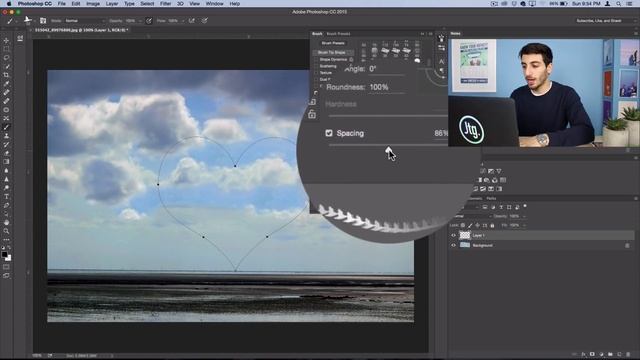The width and height of the screenshot is (640, 360).
Task: Open the Layers panel flyout menu
Action: 636,198
